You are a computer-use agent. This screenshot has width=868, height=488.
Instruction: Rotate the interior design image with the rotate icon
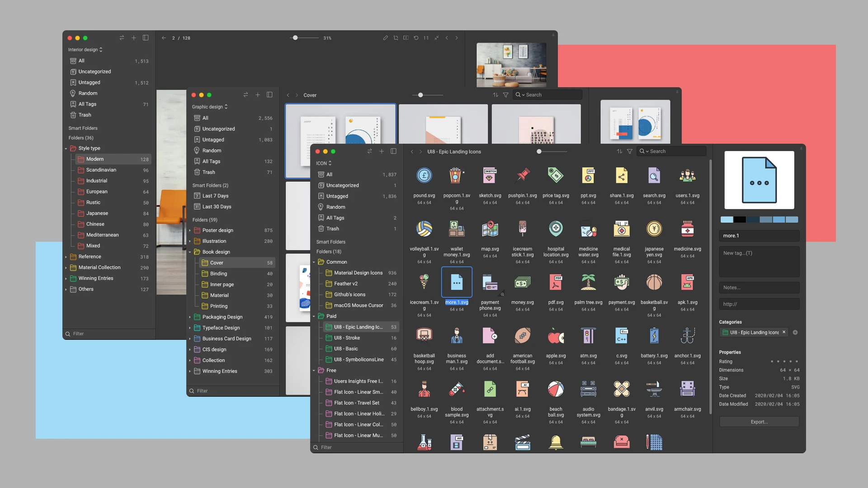(x=416, y=38)
